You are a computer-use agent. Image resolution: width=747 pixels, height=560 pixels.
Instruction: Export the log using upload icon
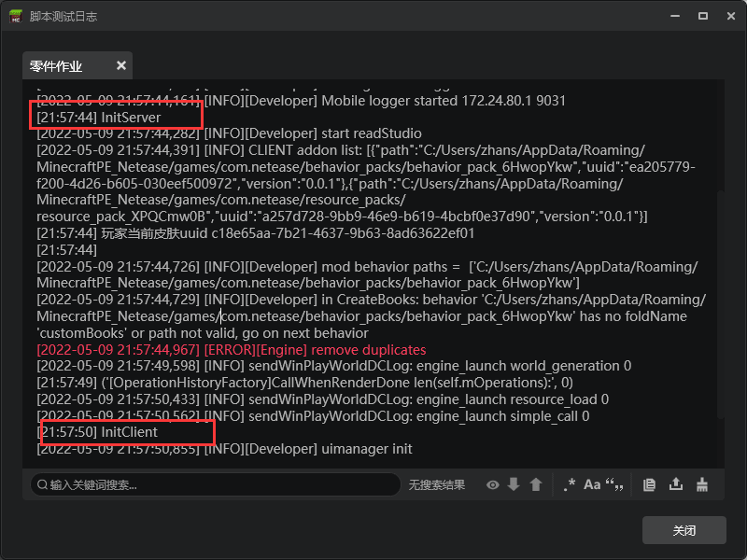(x=677, y=484)
